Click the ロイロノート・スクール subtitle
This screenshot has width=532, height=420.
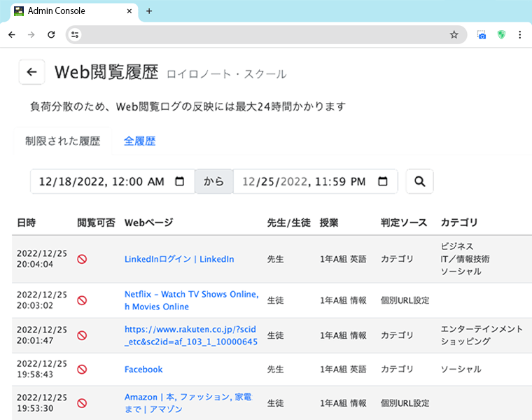pos(227,74)
